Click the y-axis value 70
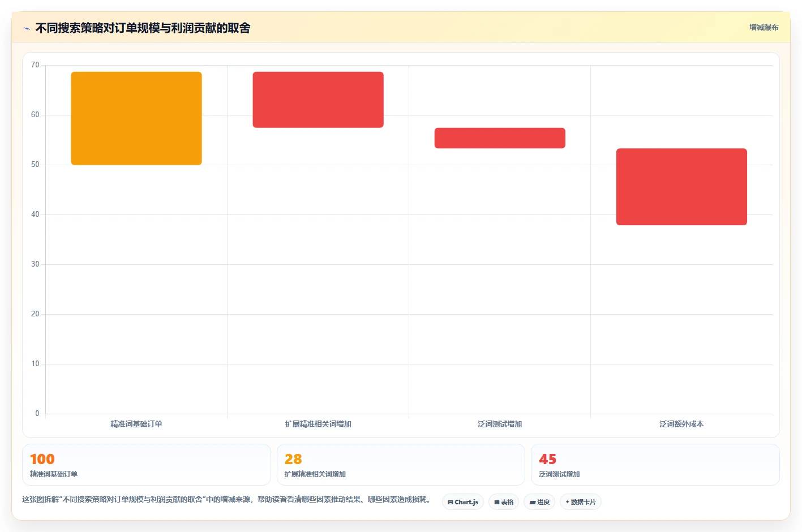The height and width of the screenshot is (532, 802). point(35,65)
